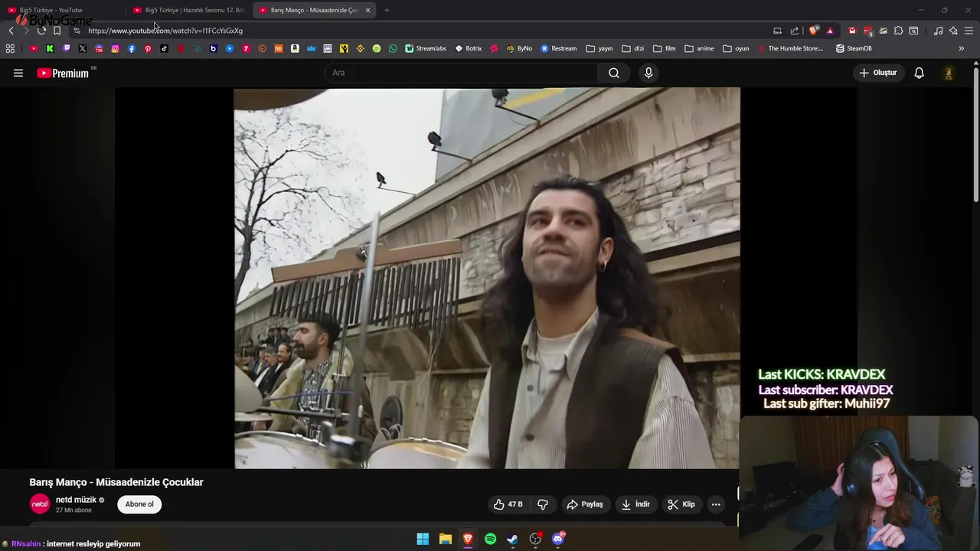Open the account avatar menu
The image size is (980, 551).
click(x=949, y=73)
